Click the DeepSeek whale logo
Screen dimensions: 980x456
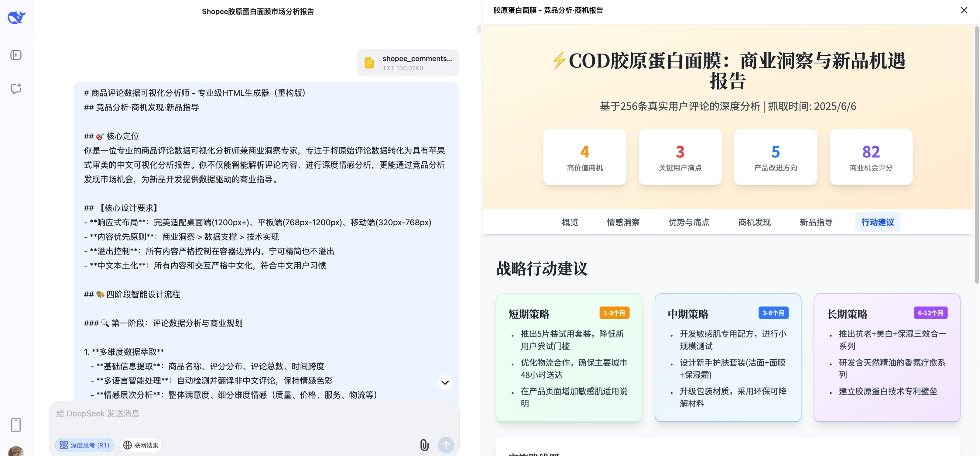coord(16,17)
